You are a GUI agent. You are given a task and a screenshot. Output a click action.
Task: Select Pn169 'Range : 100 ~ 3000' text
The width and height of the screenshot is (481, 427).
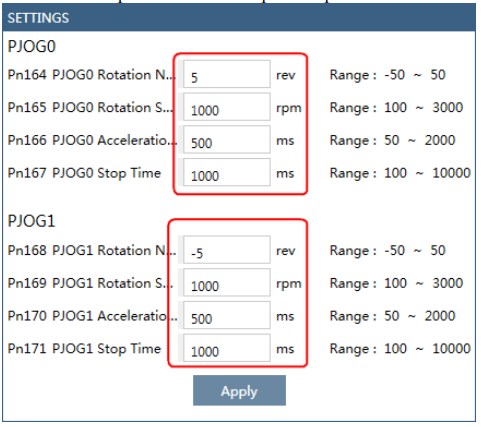(396, 283)
